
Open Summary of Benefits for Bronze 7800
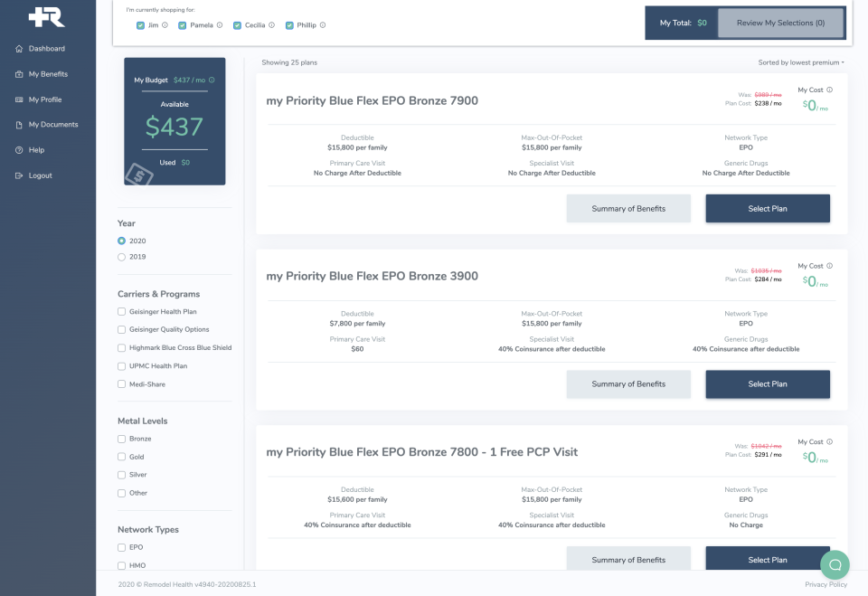click(x=628, y=558)
